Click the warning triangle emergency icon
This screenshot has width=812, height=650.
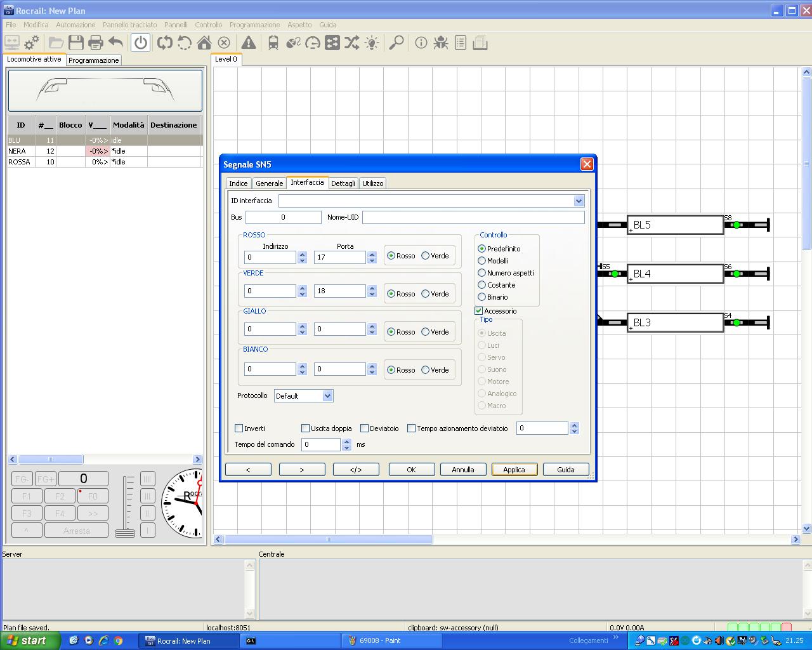point(249,43)
